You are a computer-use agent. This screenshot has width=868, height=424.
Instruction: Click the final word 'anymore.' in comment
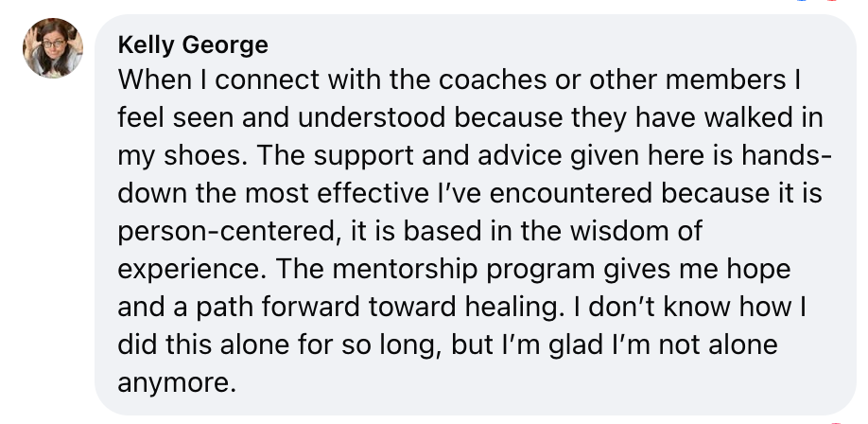(177, 382)
